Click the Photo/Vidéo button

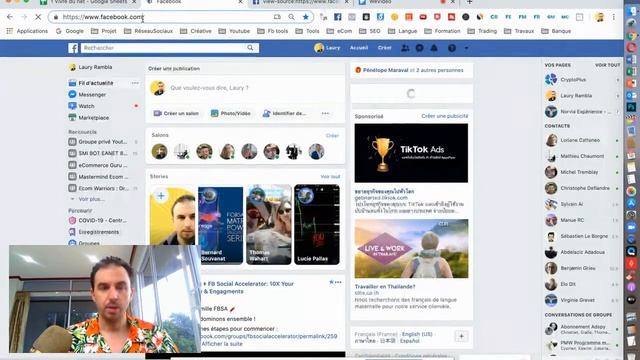[231, 113]
